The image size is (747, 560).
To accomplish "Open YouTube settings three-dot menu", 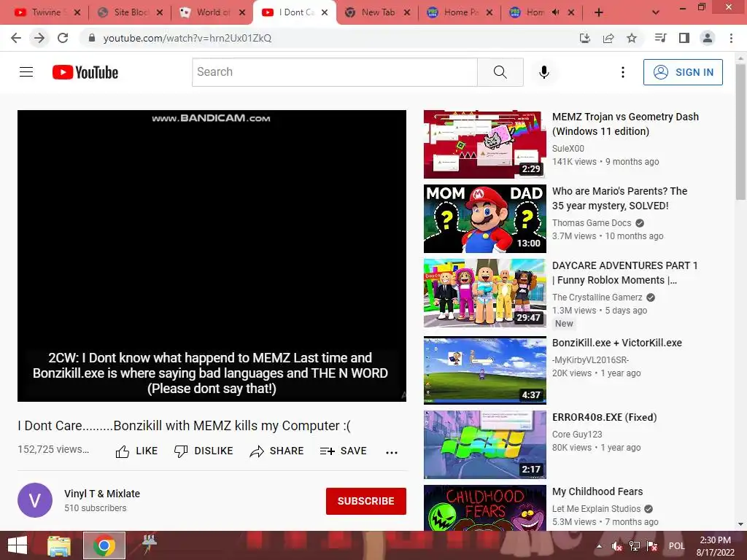I will (x=623, y=72).
